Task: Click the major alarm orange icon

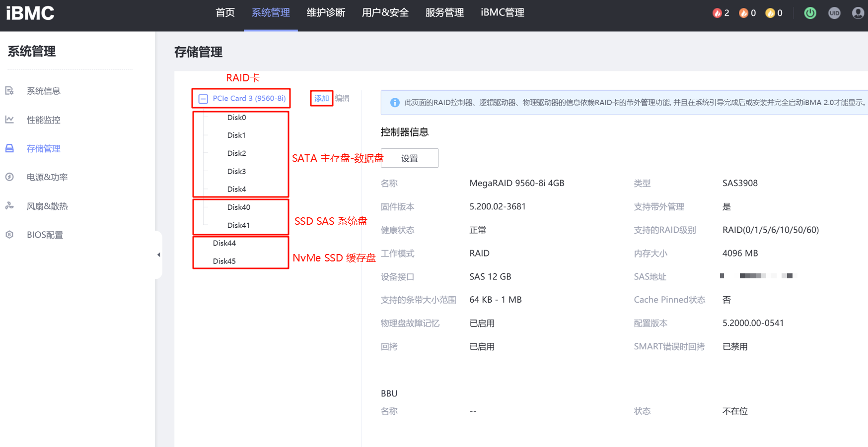Action: (743, 13)
